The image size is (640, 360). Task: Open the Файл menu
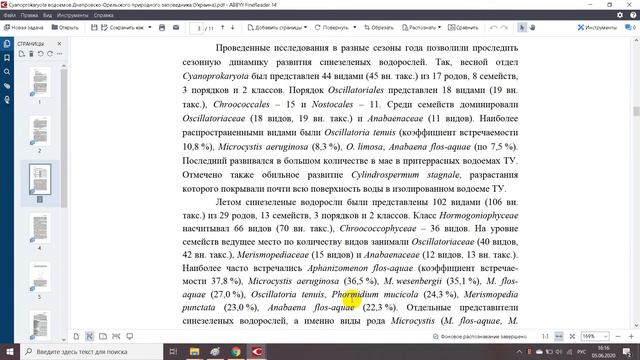[9, 15]
